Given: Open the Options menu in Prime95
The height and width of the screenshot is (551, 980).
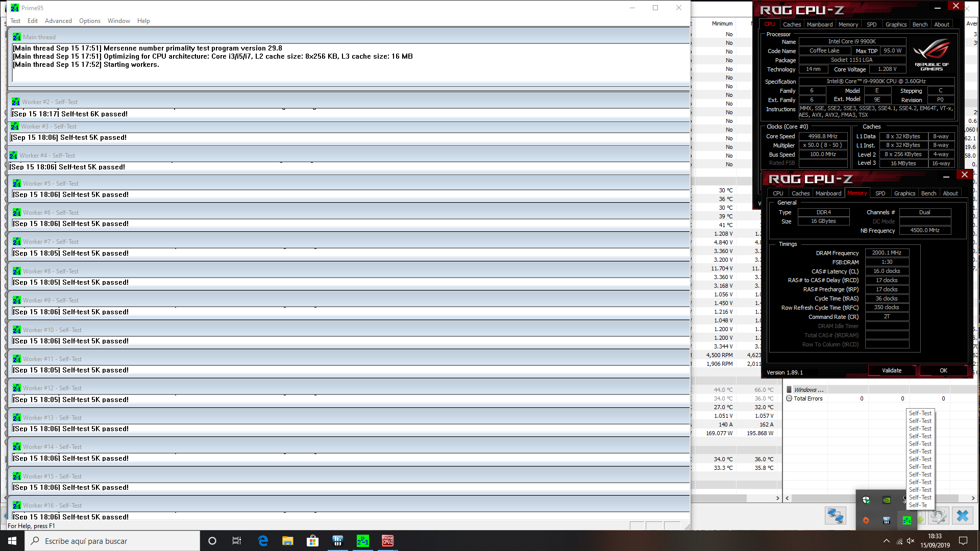Looking at the screenshot, I should (90, 21).
